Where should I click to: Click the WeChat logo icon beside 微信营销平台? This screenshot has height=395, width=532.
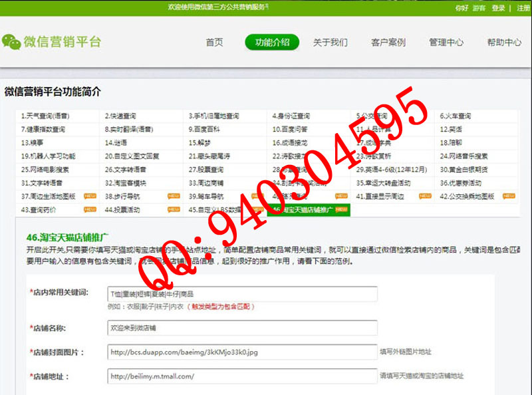(11, 42)
